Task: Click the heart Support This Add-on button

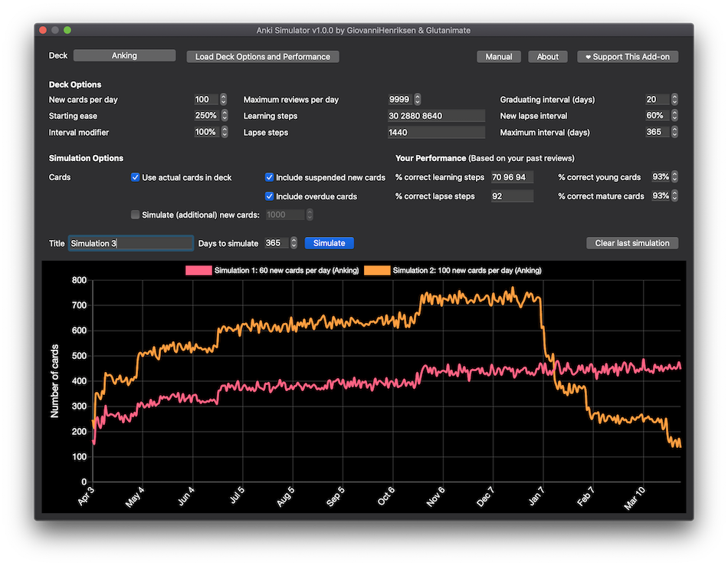Action: tap(627, 57)
